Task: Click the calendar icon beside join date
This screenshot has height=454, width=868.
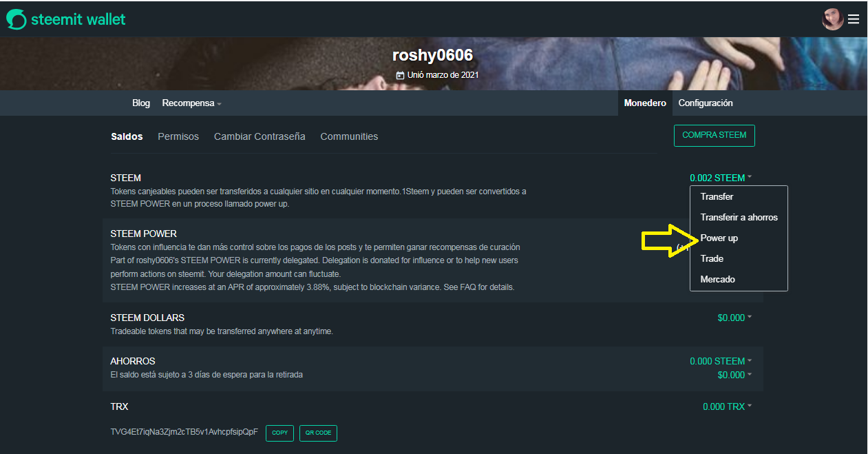Action: [x=401, y=75]
